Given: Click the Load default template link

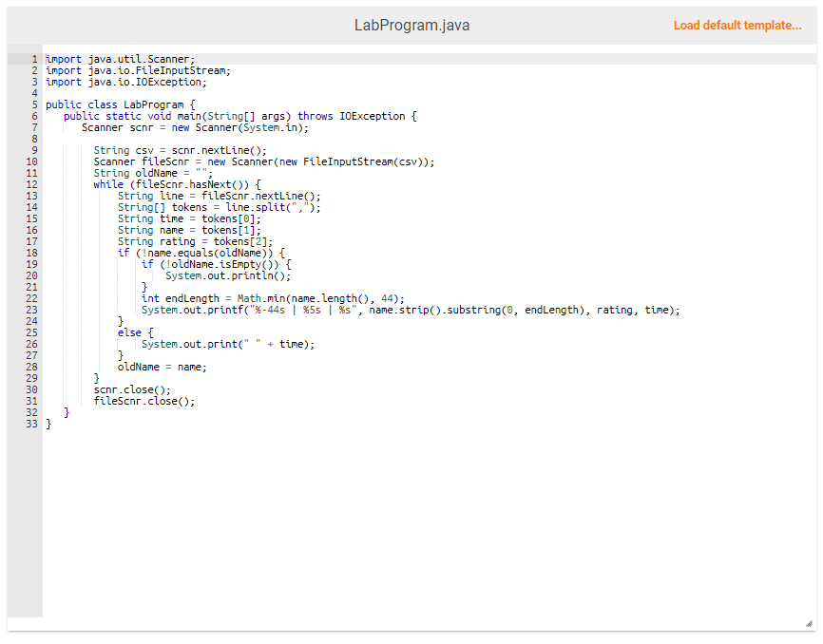Looking at the screenshot, I should 737,25.
